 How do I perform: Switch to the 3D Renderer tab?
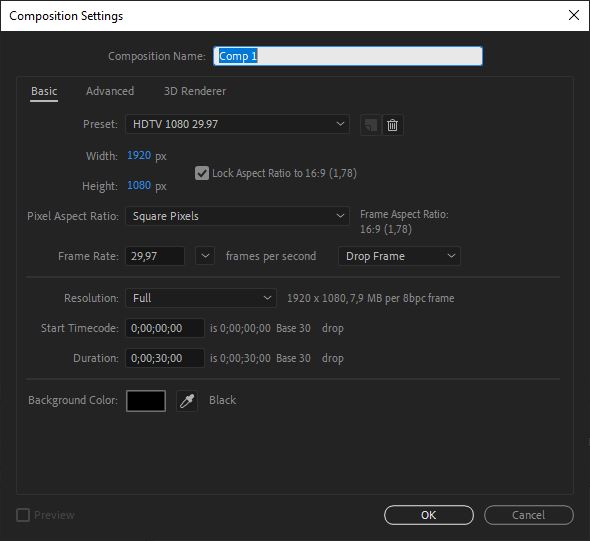click(x=195, y=91)
